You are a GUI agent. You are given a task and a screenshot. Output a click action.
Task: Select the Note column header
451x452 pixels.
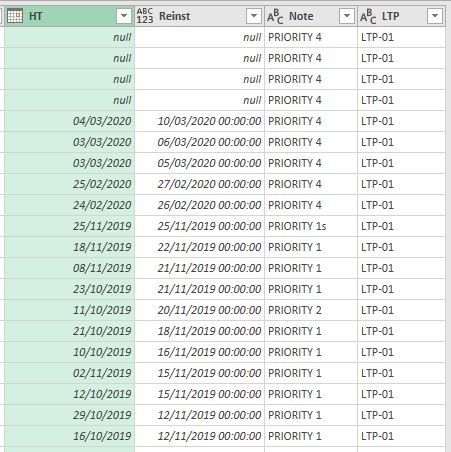311,16
